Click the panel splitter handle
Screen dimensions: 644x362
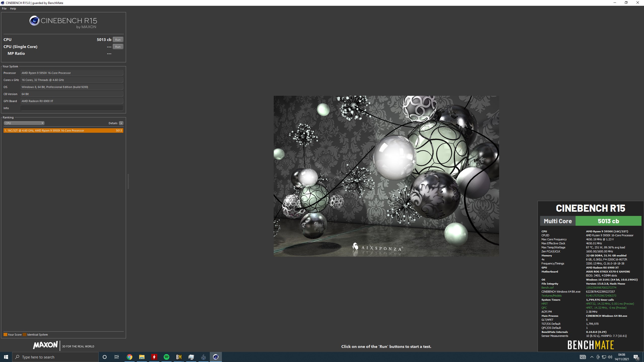(128, 181)
